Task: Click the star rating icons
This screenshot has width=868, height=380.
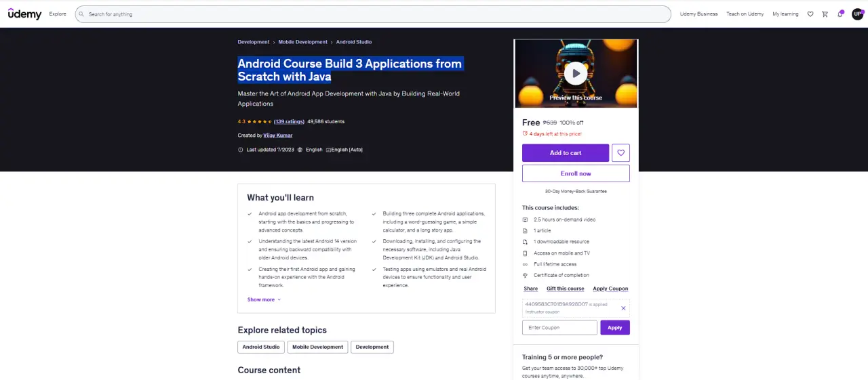Action: tap(260, 122)
